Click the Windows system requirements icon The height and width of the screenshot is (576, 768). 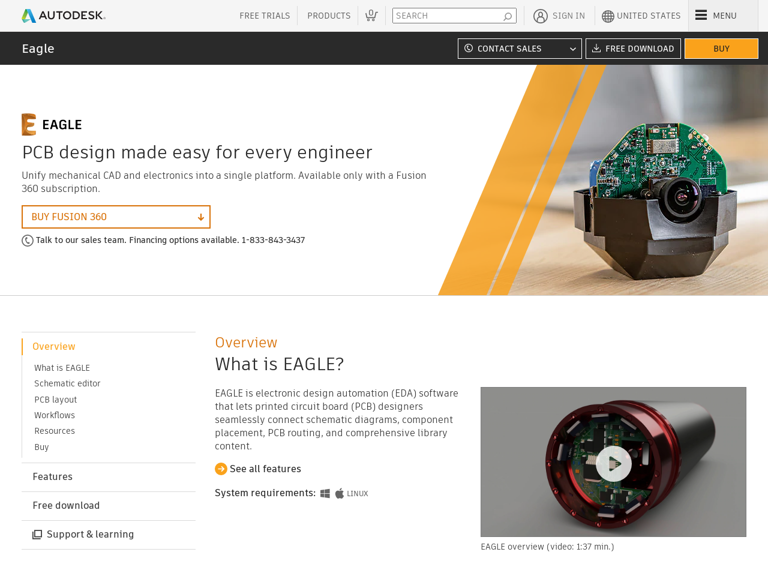coord(325,493)
